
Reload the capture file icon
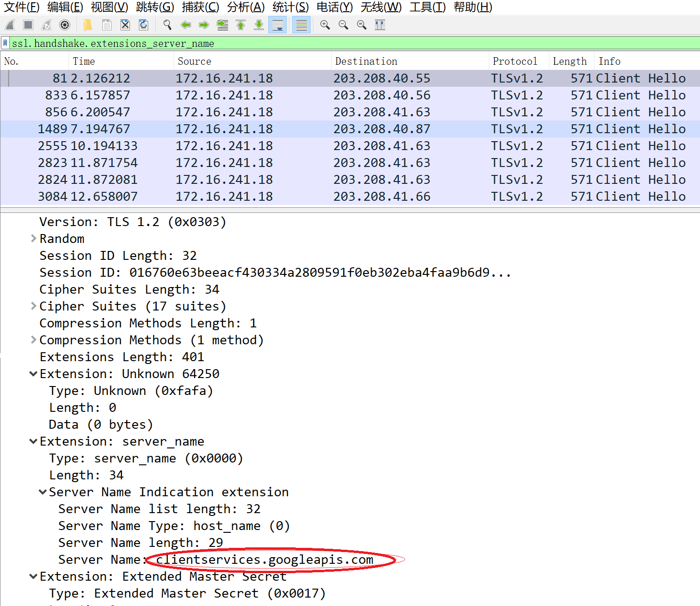(144, 25)
